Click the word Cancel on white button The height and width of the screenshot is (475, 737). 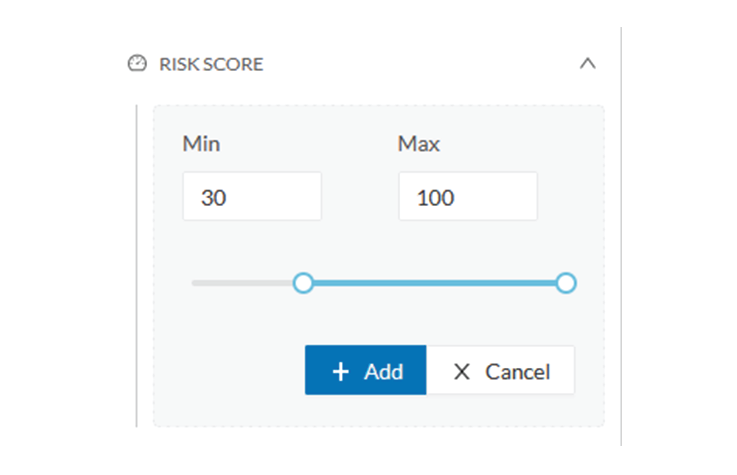tap(517, 372)
